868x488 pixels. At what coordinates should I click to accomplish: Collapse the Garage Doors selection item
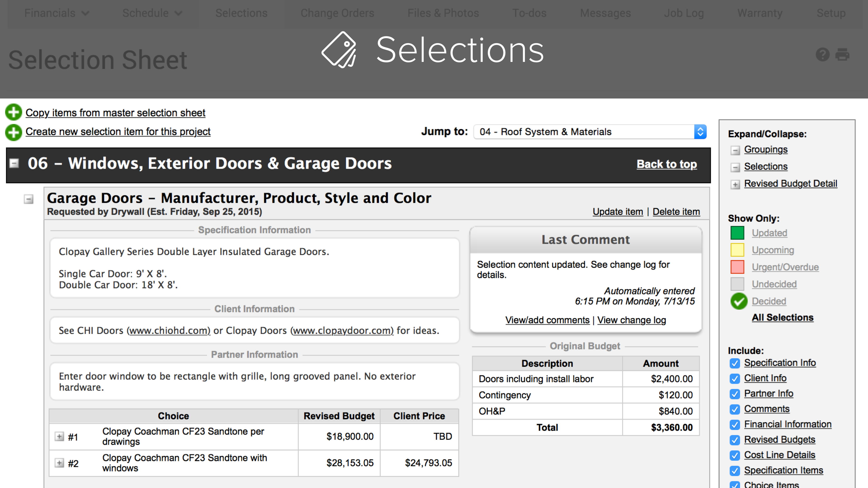29,199
